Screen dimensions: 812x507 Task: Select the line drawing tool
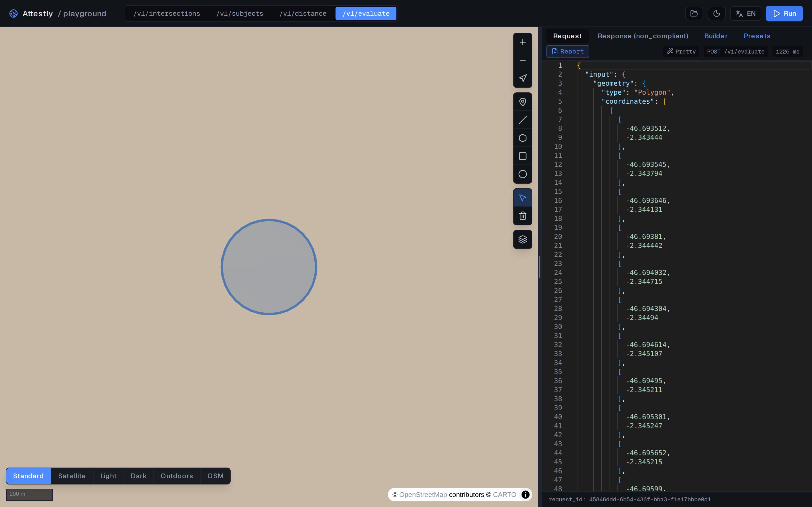point(522,120)
